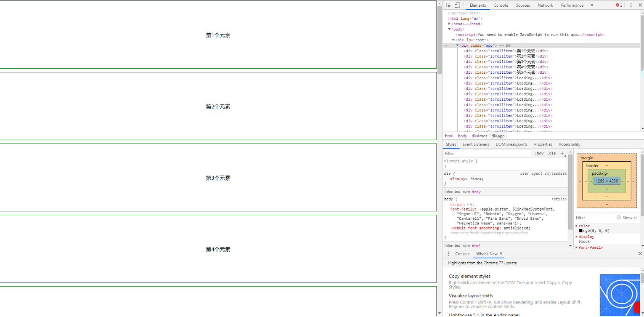Image resolution: width=644 pixels, height=317 pixels.
Task: Collapse the div class app node
Action: click(x=458, y=45)
